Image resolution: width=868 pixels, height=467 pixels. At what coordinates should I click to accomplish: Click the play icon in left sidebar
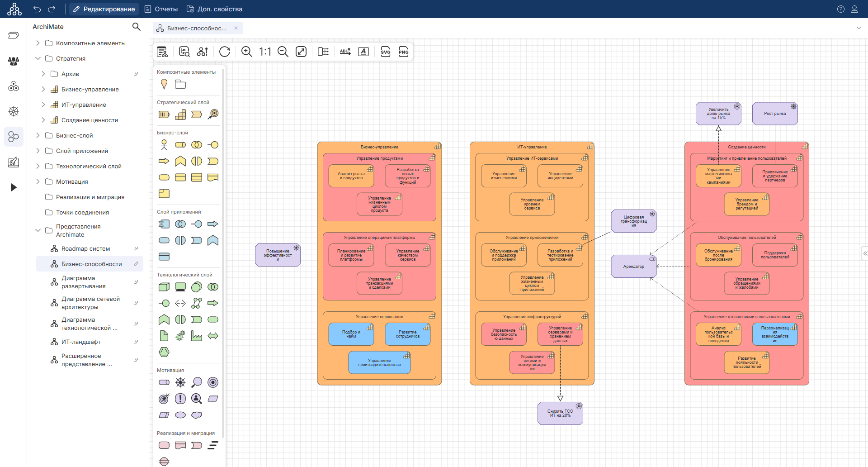click(x=14, y=187)
